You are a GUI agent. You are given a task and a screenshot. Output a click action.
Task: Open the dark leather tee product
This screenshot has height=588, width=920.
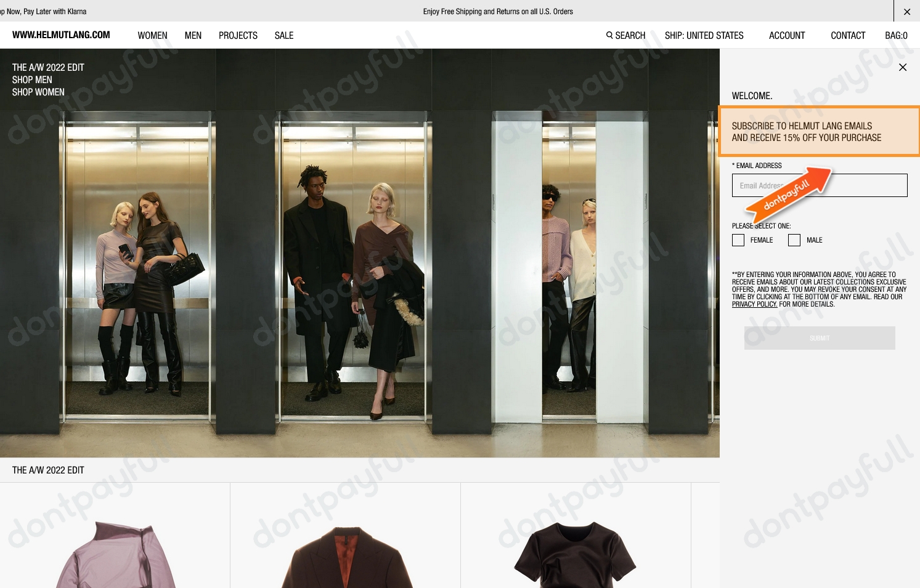click(576, 536)
